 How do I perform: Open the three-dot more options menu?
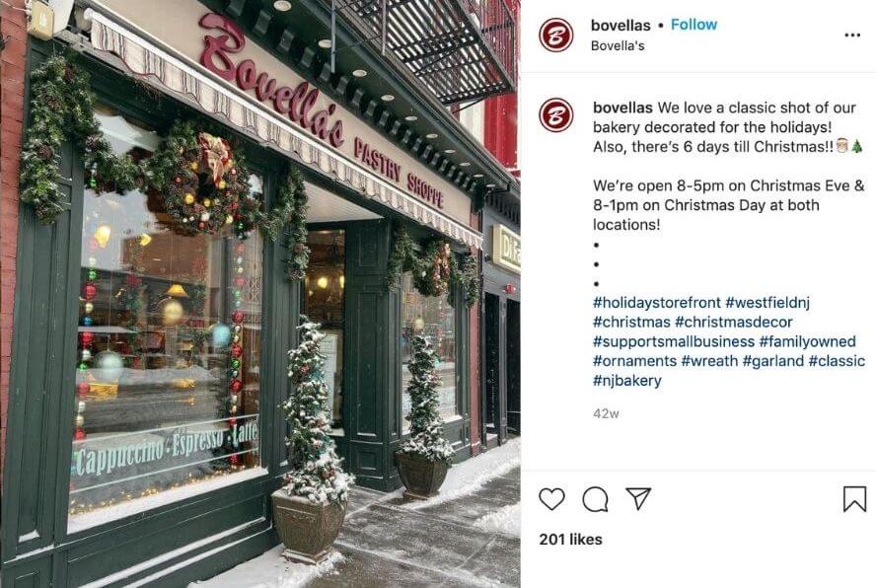[852, 36]
